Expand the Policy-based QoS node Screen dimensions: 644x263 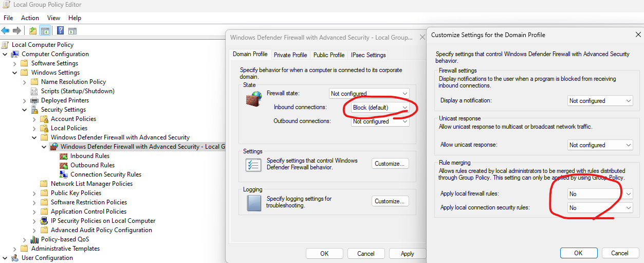pyautogui.click(x=25, y=239)
